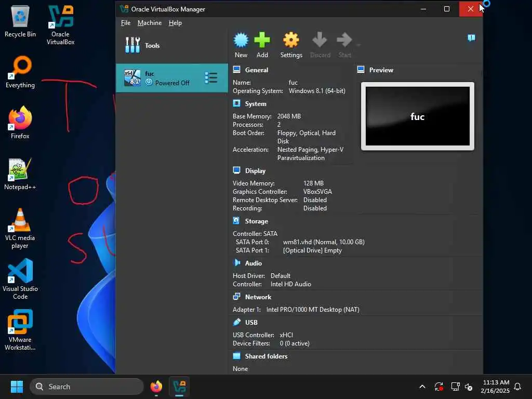The height and width of the screenshot is (399, 532).
Task: Click the Audio section speaker icon
Action: (x=236, y=262)
